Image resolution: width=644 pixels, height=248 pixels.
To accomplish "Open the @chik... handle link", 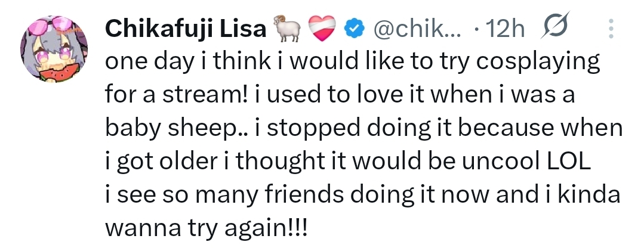I will [x=417, y=27].
